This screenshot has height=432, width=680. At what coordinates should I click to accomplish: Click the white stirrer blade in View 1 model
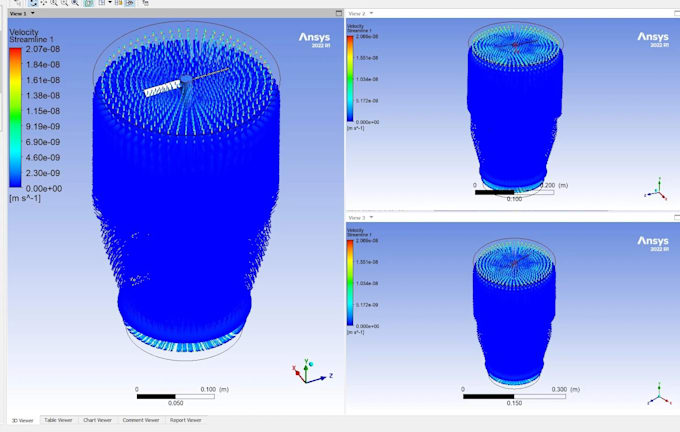[x=161, y=89]
